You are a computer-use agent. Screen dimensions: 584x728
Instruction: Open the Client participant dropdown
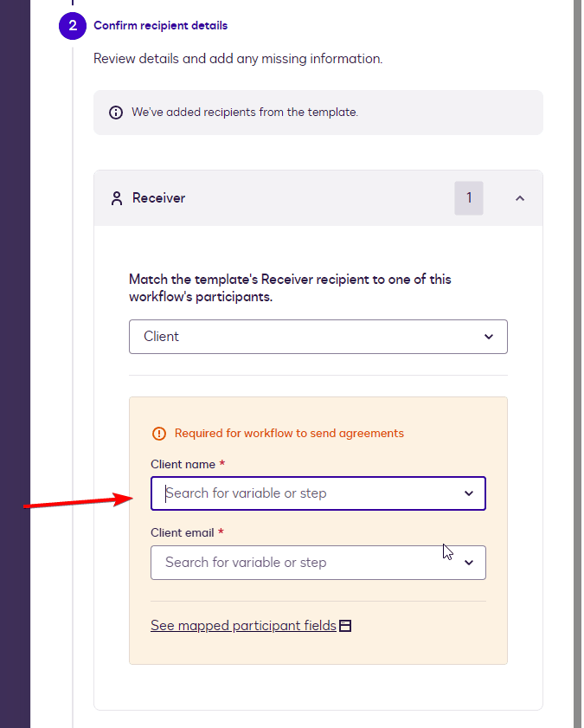pyautogui.click(x=318, y=337)
